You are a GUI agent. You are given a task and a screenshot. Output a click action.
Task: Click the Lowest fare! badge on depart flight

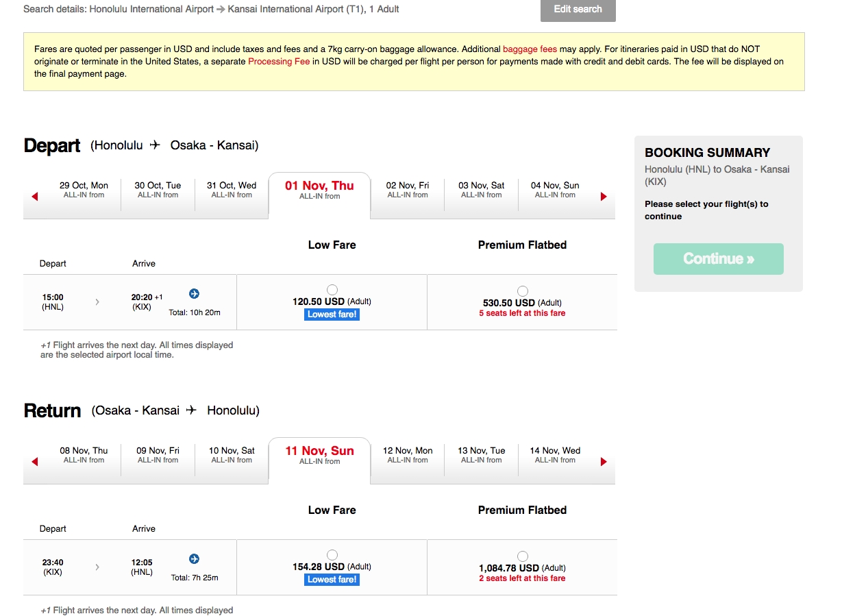point(332,314)
